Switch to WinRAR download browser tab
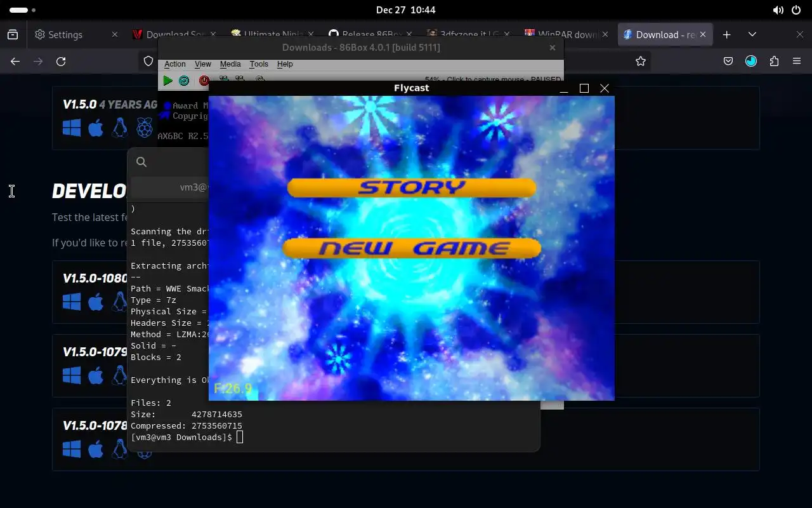 (x=565, y=34)
